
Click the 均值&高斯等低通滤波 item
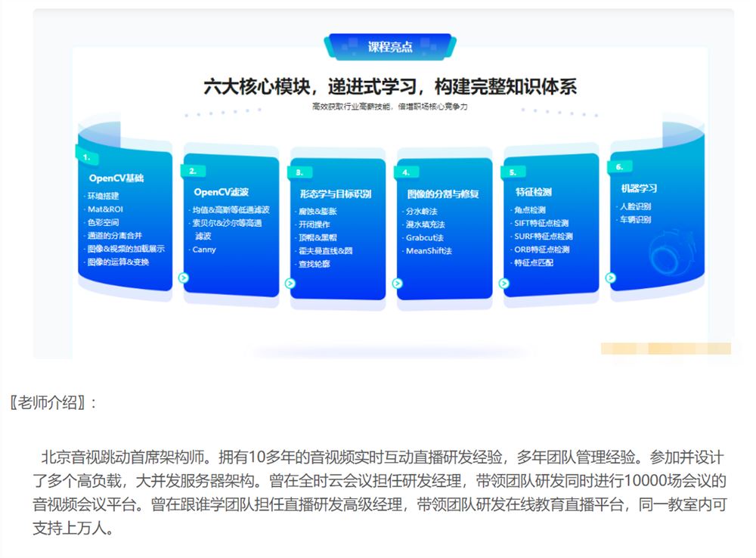point(231,209)
